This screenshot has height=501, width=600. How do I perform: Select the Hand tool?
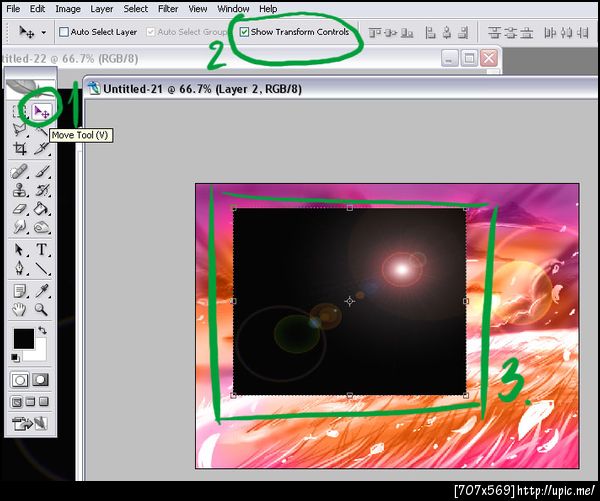19,309
